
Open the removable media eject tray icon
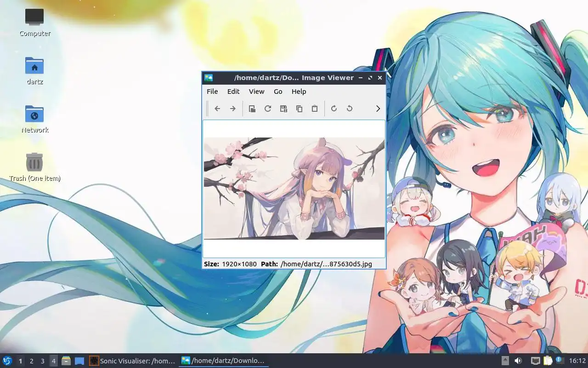[x=505, y=361]
